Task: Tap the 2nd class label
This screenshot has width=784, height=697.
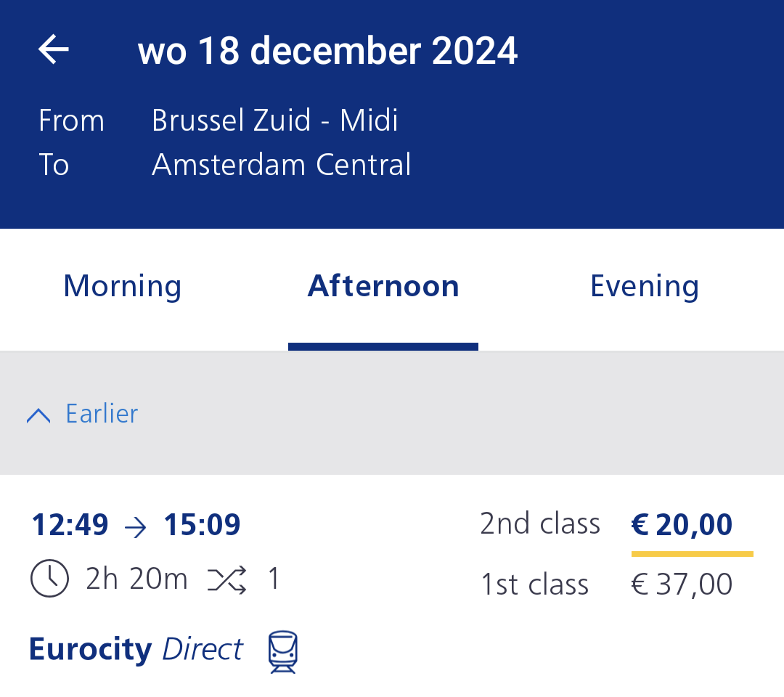Action: [540, 524]
